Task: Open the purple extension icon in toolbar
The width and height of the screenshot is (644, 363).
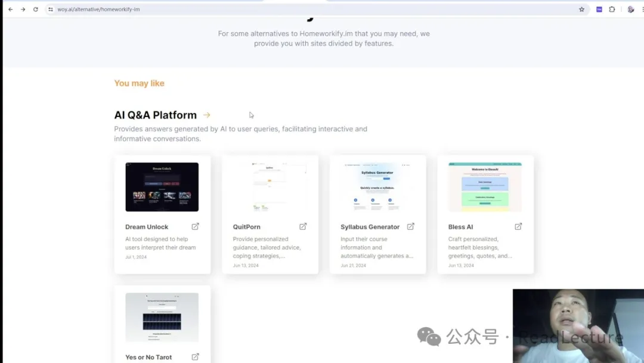Action: pyautogui.click(x=599, y=10)
